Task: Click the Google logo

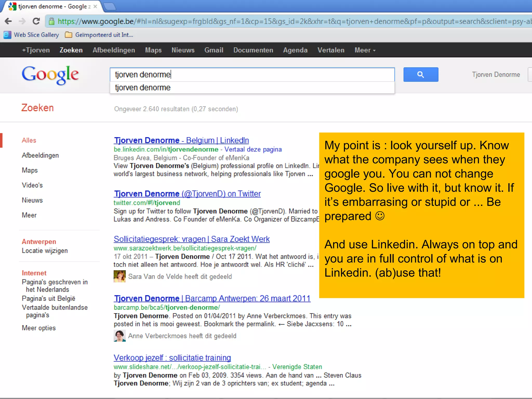Action: pyautogui.click(x=50, y=75)
